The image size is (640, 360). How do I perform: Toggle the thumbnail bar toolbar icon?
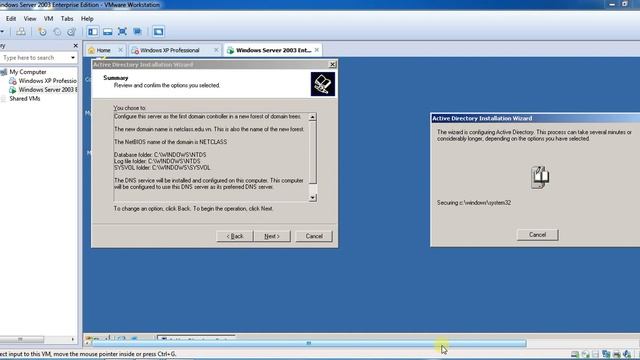point(108,31)
